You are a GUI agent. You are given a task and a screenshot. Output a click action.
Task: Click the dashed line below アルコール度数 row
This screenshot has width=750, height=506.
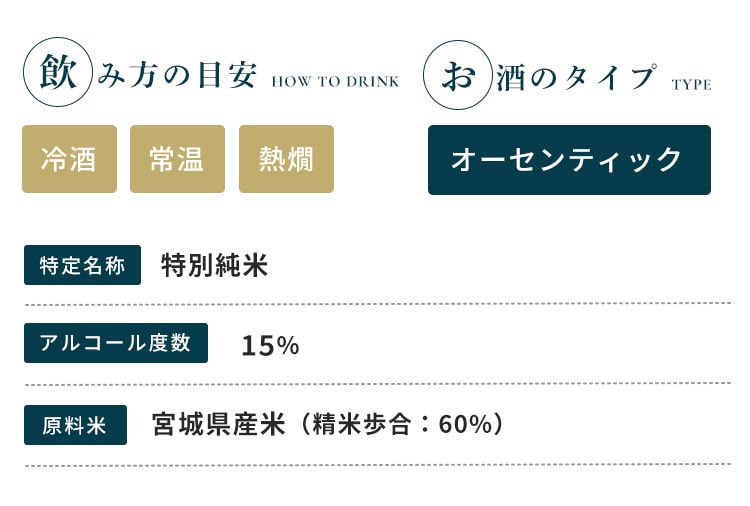378,384
